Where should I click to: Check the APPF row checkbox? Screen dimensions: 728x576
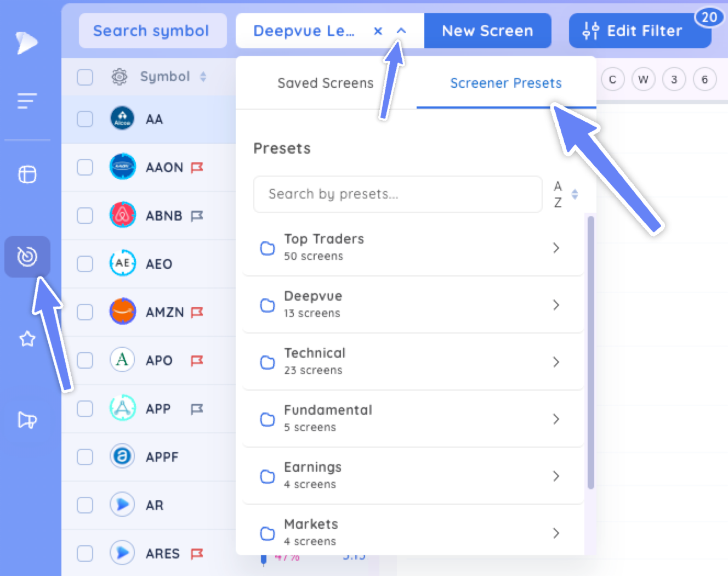coord(85,457)
